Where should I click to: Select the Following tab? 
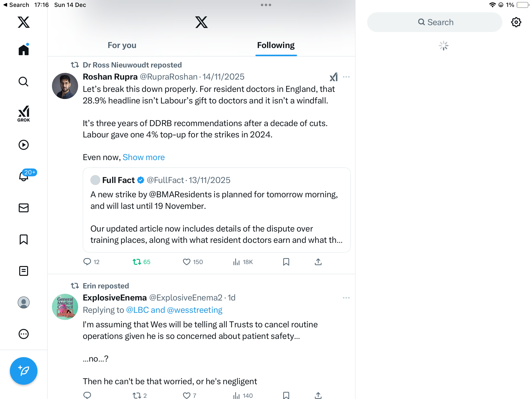[276, 45]
